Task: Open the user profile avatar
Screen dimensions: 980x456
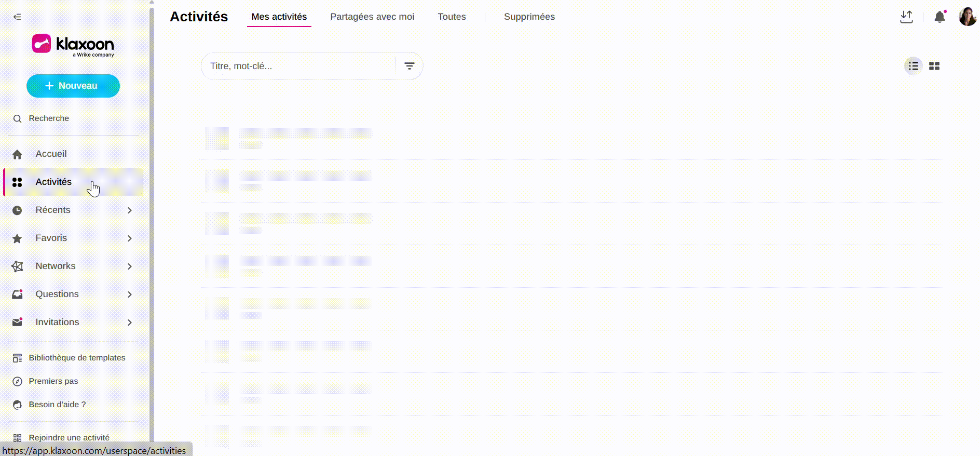Action: (x=968, y=17)
